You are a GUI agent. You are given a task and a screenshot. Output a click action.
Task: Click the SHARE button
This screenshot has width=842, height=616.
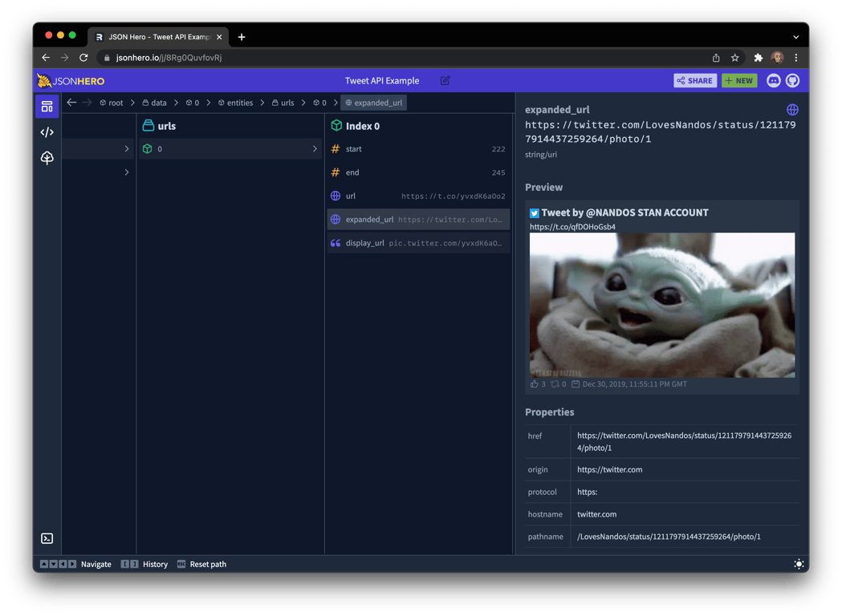click(x=695, y=80)
